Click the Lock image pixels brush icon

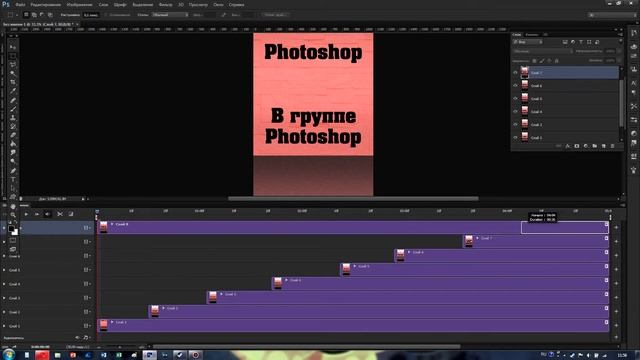click(542, 61)
